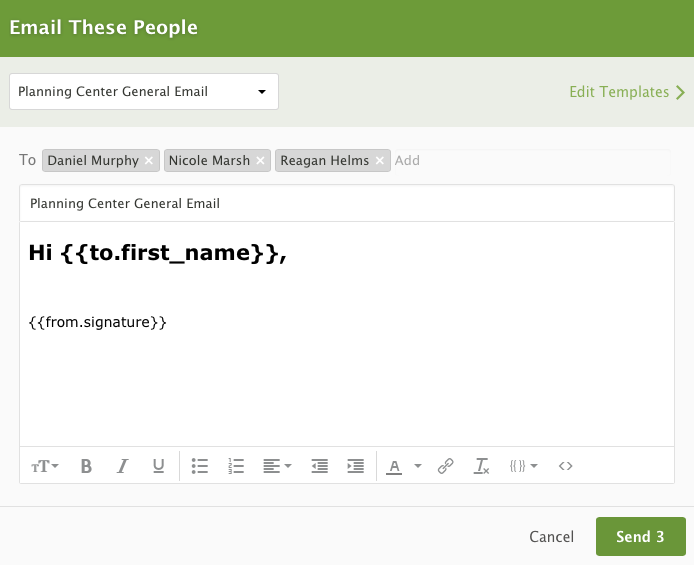Open the text color dropdown arrow
The width and height of the screenshot is (694, 565).
click(x=417, y=466)
